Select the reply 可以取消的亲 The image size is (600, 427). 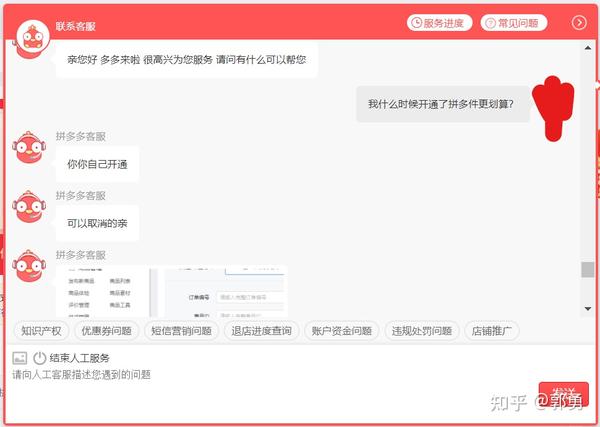[97, 223]
